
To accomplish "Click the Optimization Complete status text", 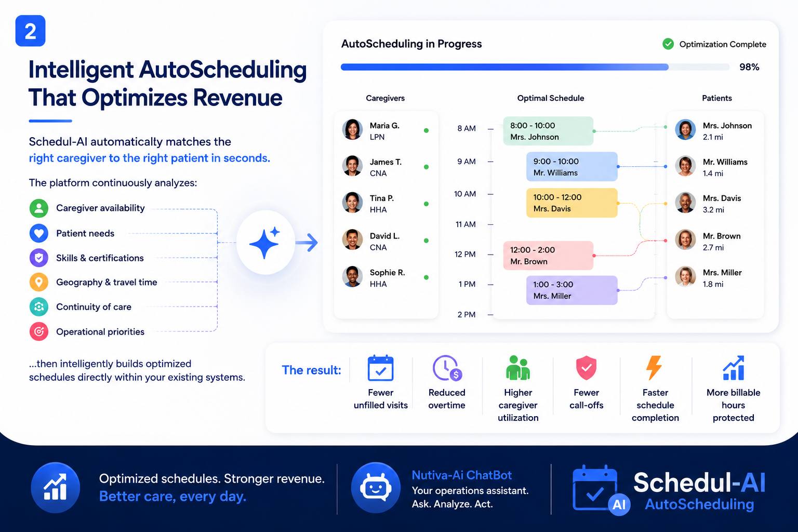I will point(723,44).
